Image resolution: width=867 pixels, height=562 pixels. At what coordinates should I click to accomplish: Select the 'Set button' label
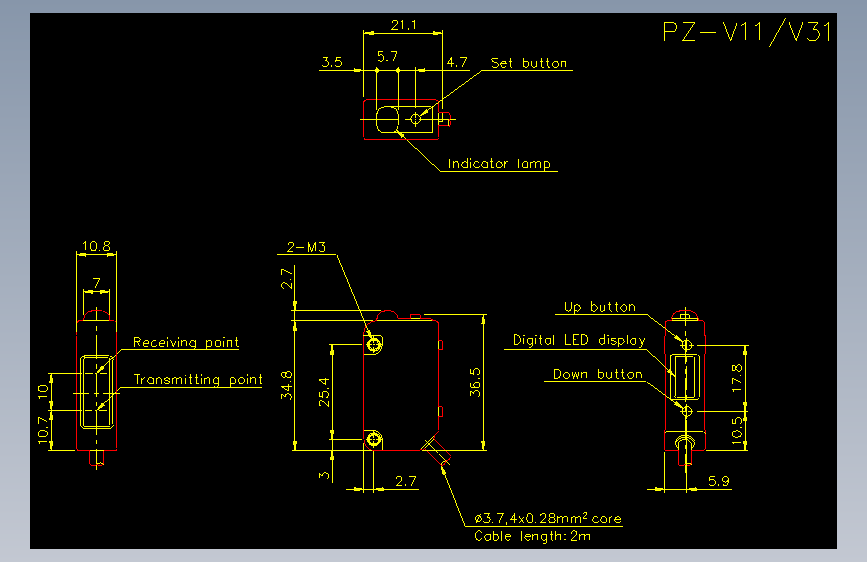click(529, 63)
